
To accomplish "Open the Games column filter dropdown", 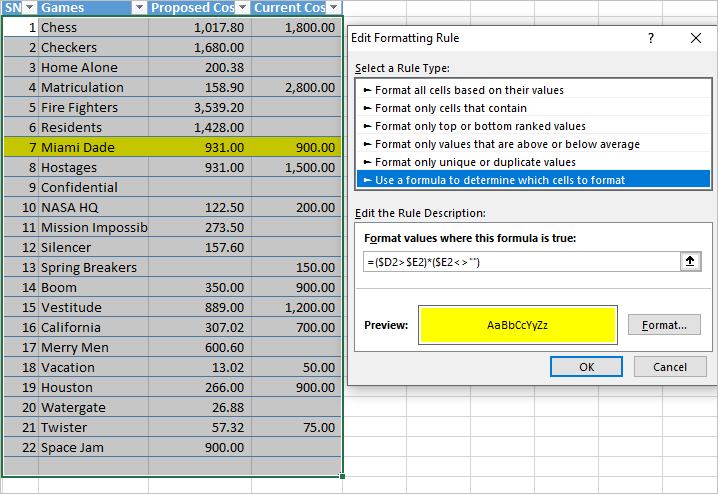I will pos(139,7).
